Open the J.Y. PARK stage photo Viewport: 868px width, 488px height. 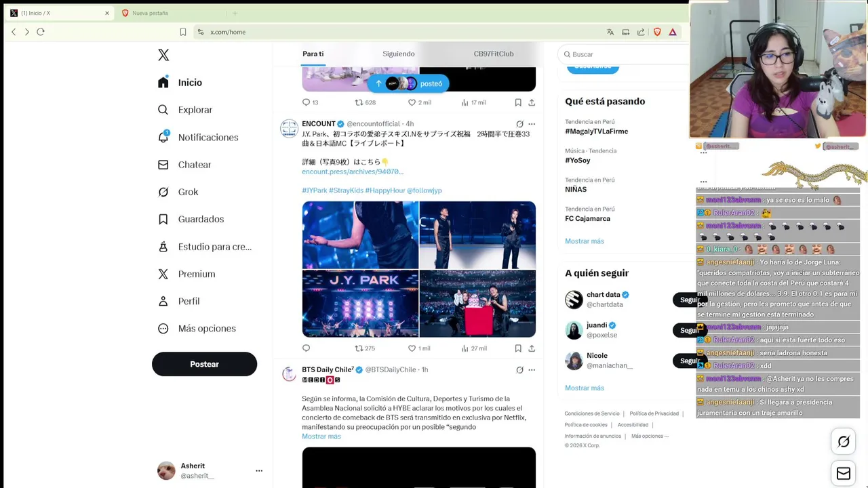pyautogui.click(x=360, y=304)
